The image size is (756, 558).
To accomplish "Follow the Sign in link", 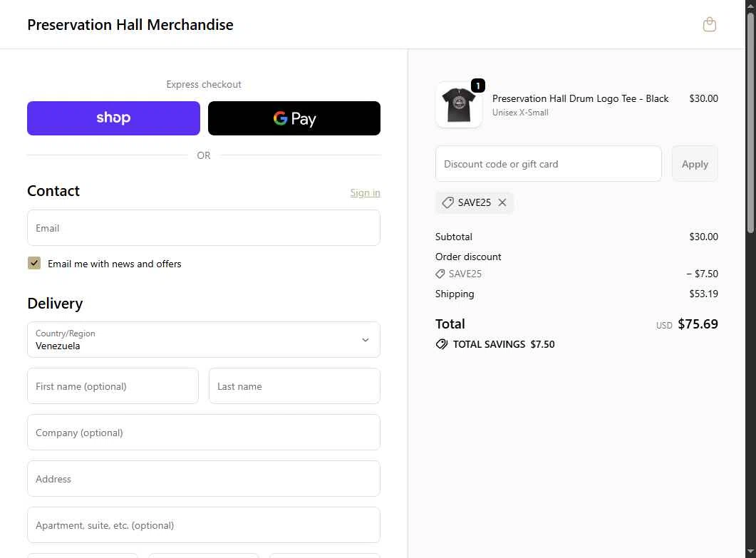I will [x=365, y=193].
